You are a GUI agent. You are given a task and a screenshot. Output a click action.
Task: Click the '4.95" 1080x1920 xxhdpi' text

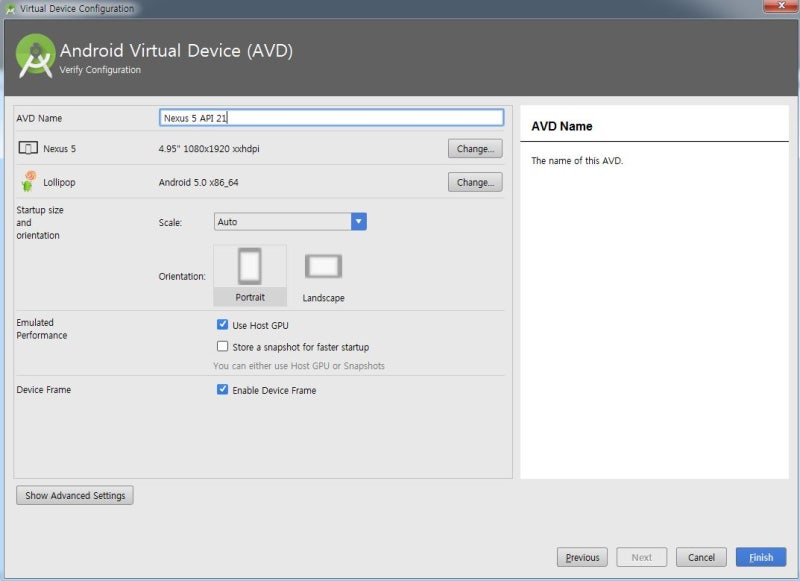click(209, 148)
